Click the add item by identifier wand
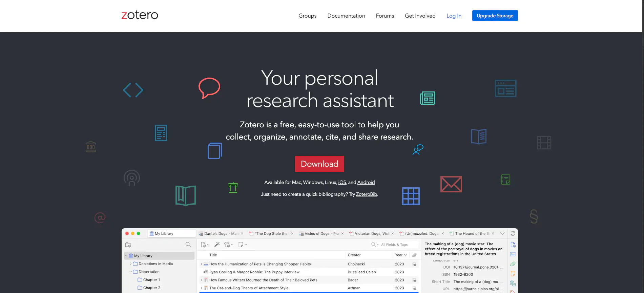 click(x=217, y=244)
